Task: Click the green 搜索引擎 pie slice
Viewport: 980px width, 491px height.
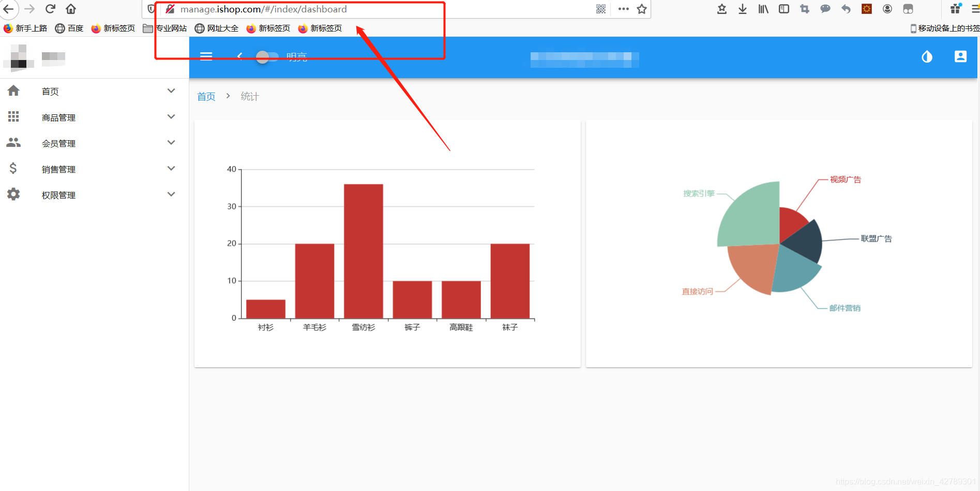Action: click(x=752, y=217)
